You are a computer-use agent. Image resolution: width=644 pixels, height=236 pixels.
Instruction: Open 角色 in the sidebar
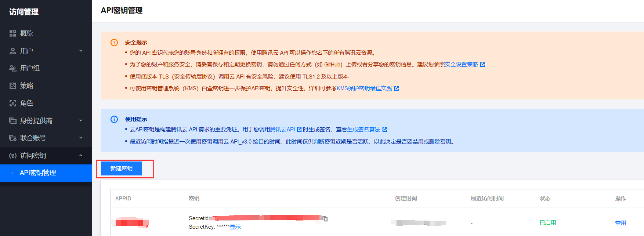point(46,103)
